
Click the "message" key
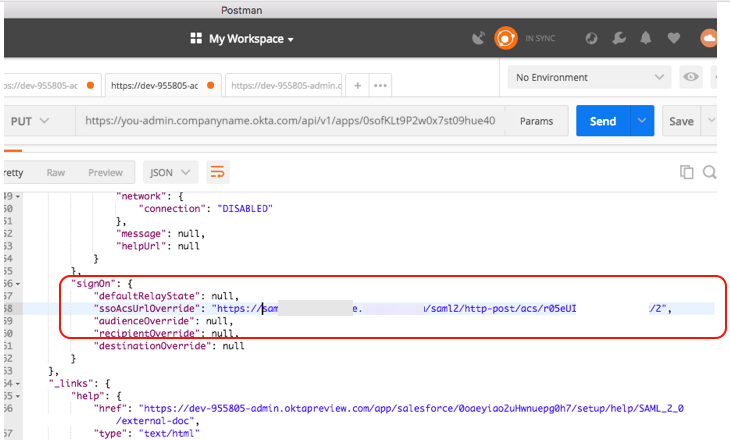pyautogui.click(x=142, y=233)
